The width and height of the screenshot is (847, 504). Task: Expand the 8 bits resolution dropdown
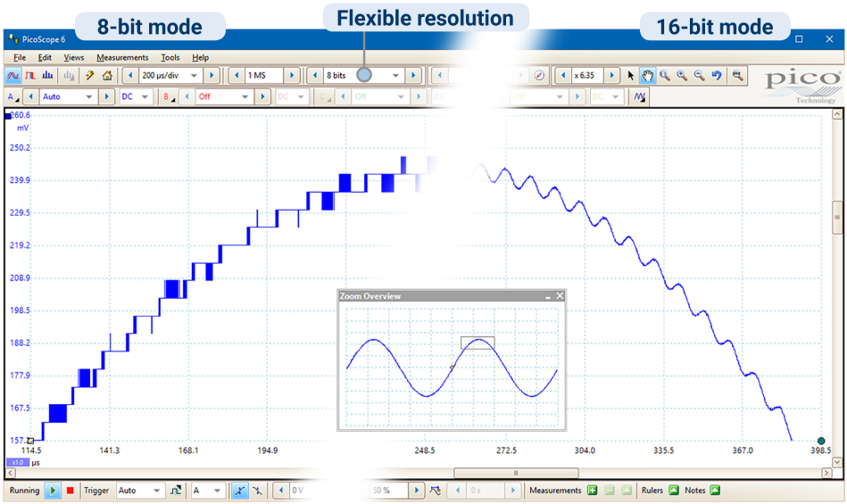point(396,76)
